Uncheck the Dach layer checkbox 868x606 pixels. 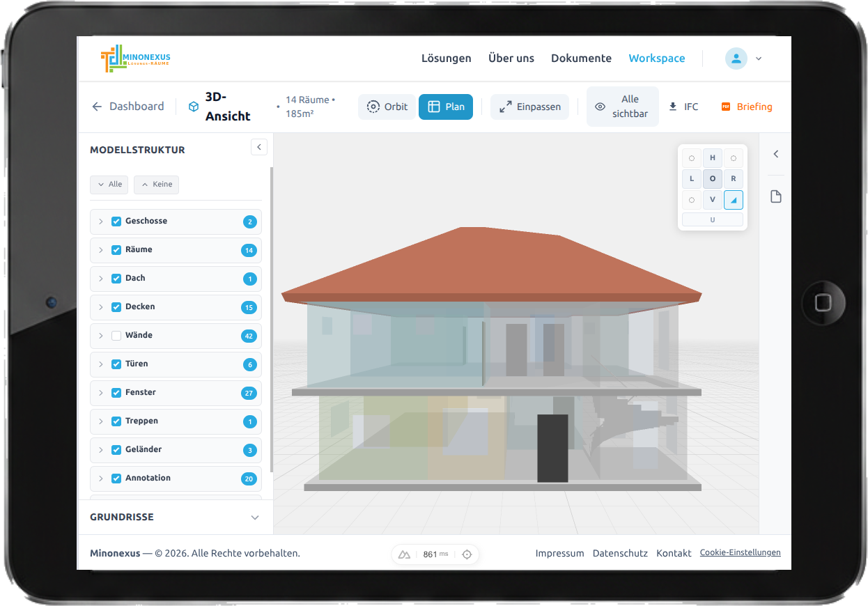tap(116, 279)
